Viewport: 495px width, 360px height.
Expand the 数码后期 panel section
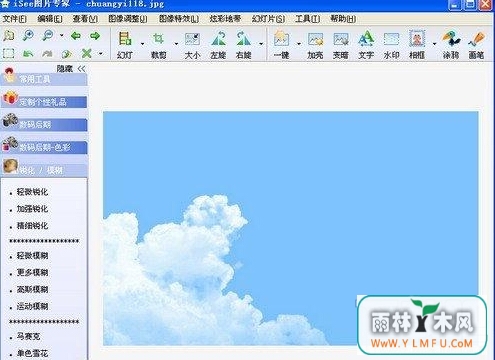[x=44, y=124]
